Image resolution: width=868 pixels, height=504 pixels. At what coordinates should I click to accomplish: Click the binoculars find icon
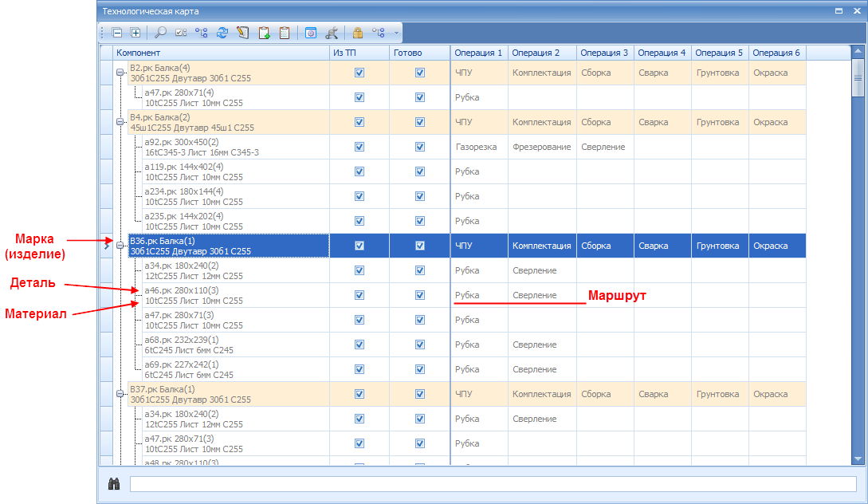point(114,483)
